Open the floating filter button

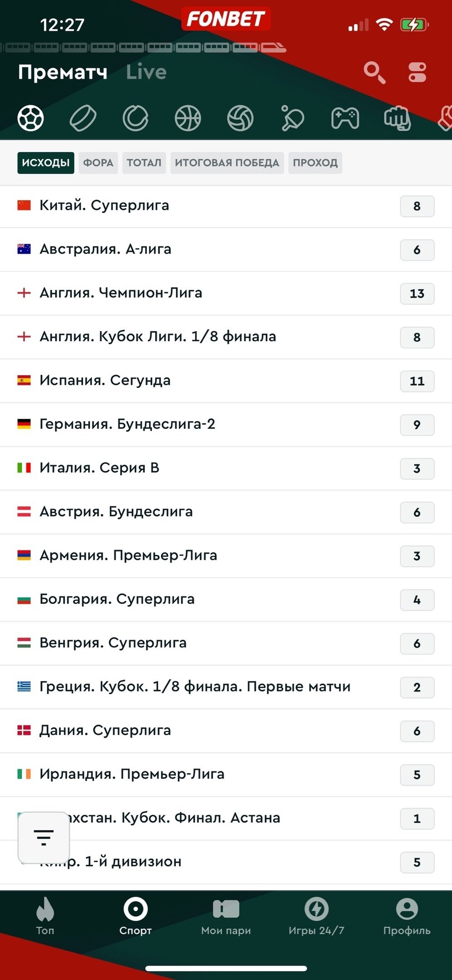[x=44, y=837]
